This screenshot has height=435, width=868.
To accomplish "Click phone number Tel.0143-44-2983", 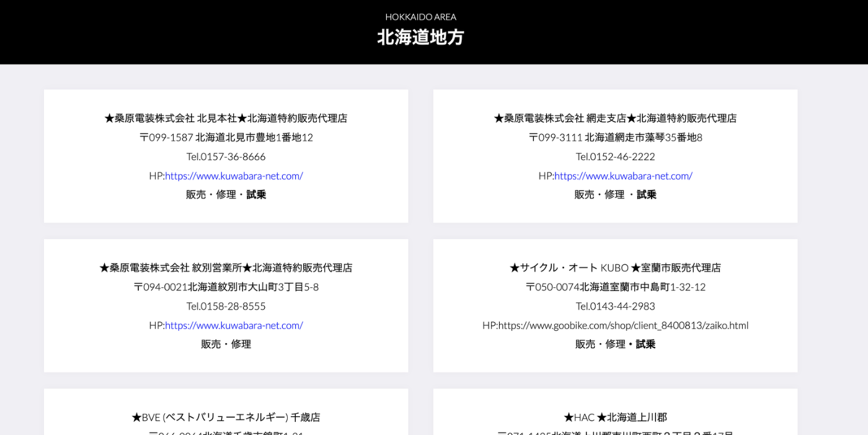I will [615, 306].
